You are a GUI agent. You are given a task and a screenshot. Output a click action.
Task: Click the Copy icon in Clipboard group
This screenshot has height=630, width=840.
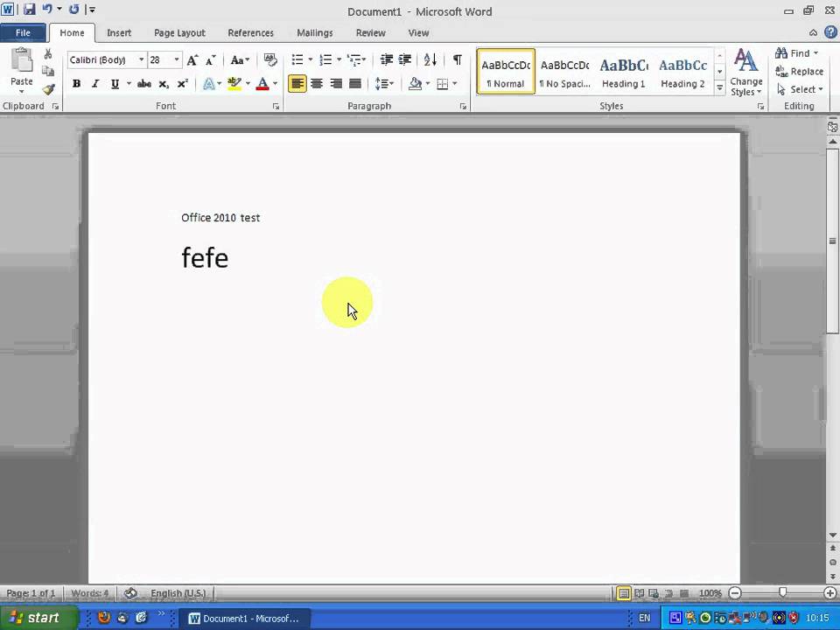point(47,71)
